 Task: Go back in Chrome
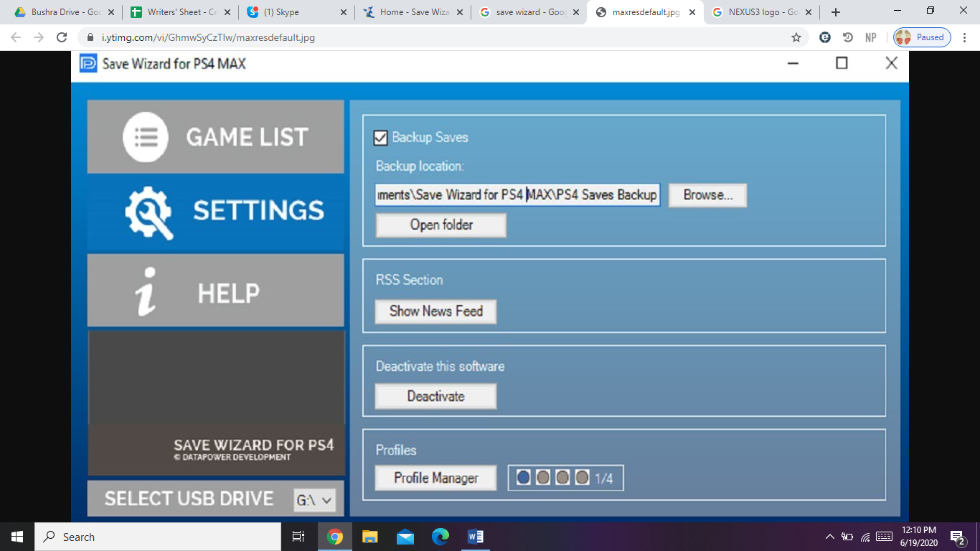[16, 37]
